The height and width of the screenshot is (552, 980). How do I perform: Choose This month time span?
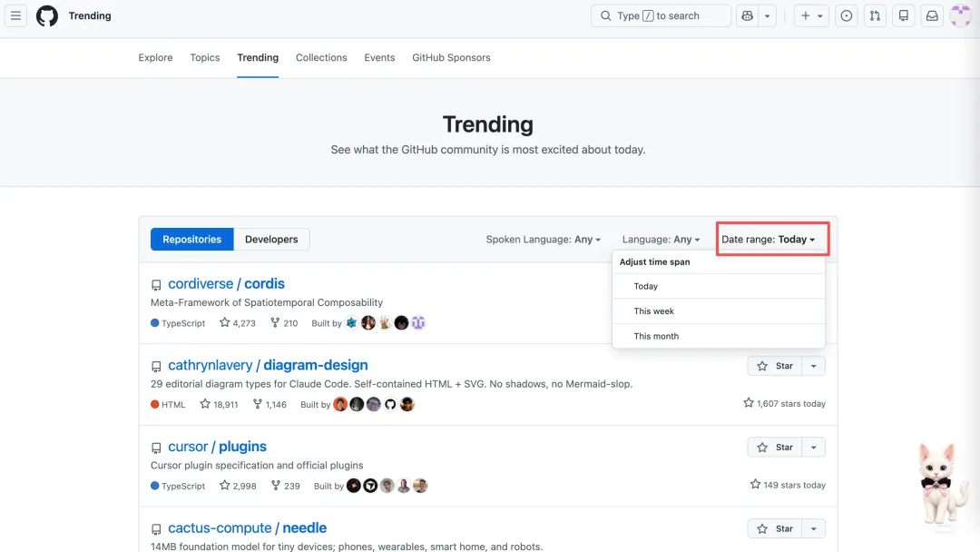point(719,336)
